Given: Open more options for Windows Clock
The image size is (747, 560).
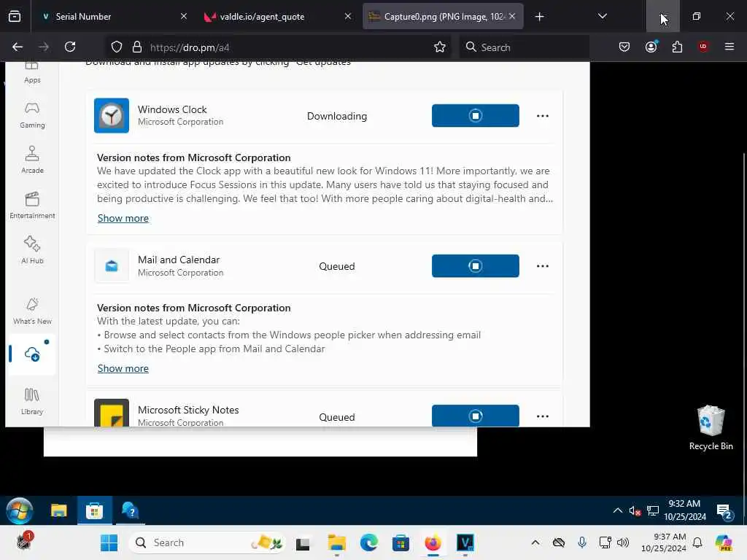Looking at the screenshot, I should tap(542, 116).
